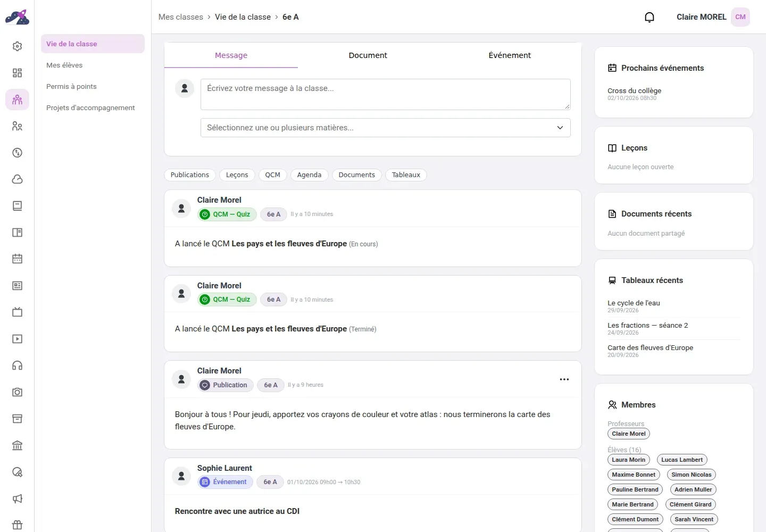This screenshot has width=766, height=532.
Task: Switch to the Message tab
Action: click(x=231, y=55)
